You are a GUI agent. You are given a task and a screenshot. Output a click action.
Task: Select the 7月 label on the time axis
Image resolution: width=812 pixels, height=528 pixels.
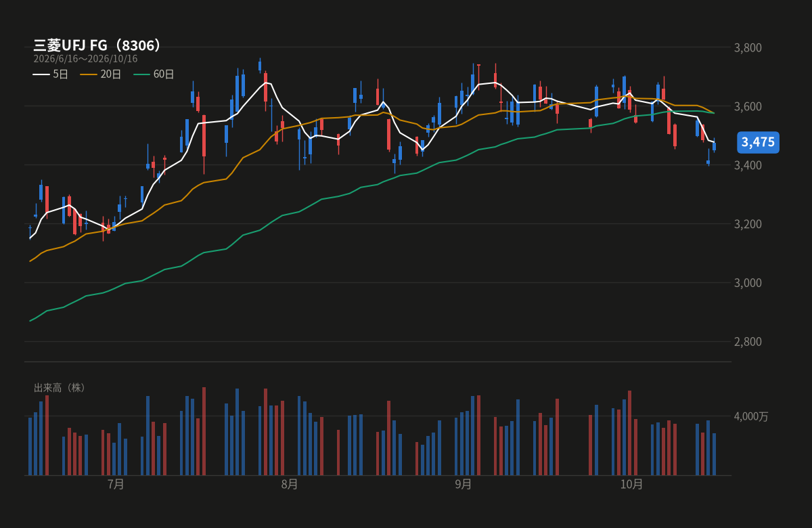pos(116,484)
